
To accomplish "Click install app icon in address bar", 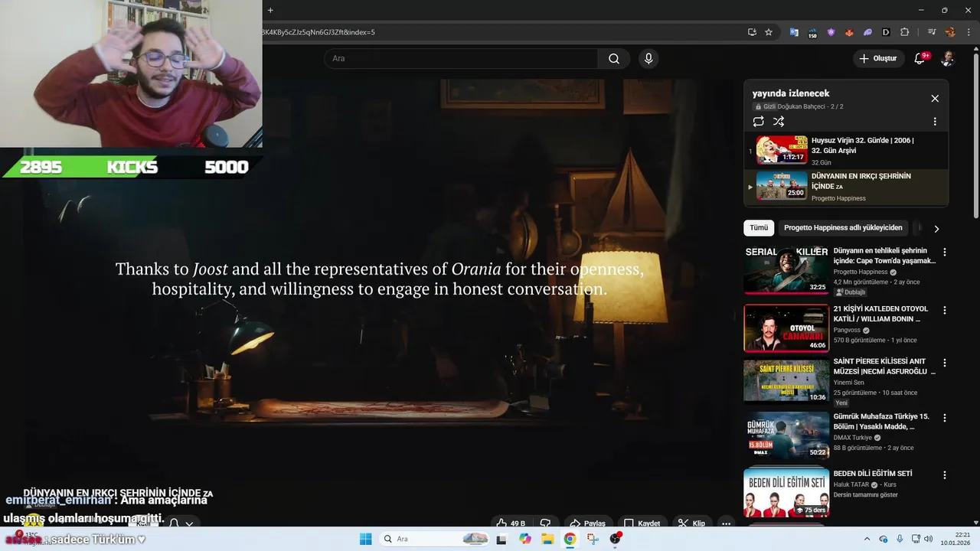I will (x=752, y=32).
